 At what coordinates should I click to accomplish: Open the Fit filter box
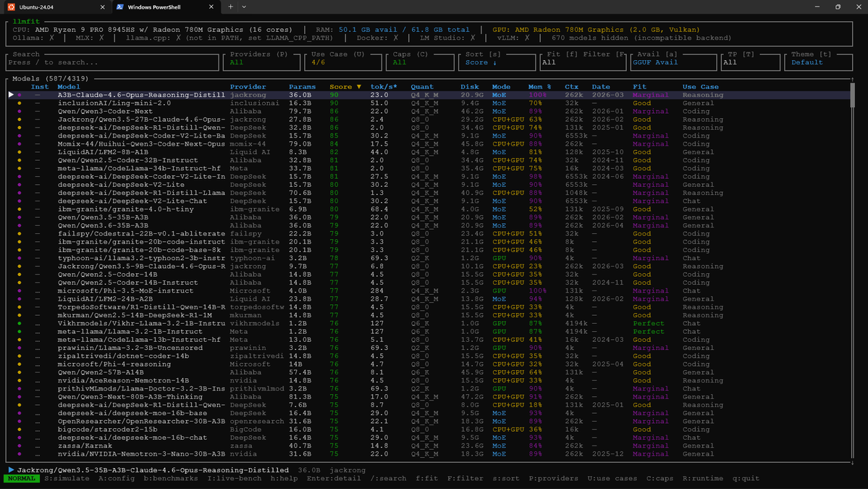[x=583, y=62]
